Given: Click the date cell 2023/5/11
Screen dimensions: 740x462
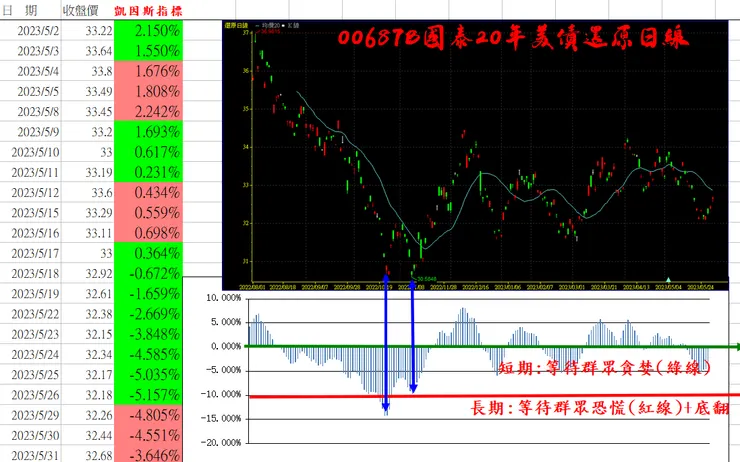Looking at the screenshot, I should [30, 173].
